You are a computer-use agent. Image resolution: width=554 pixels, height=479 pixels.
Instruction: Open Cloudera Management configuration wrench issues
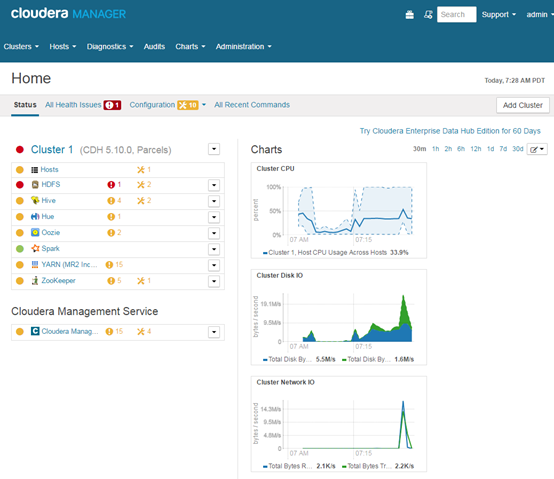(144, 331)
